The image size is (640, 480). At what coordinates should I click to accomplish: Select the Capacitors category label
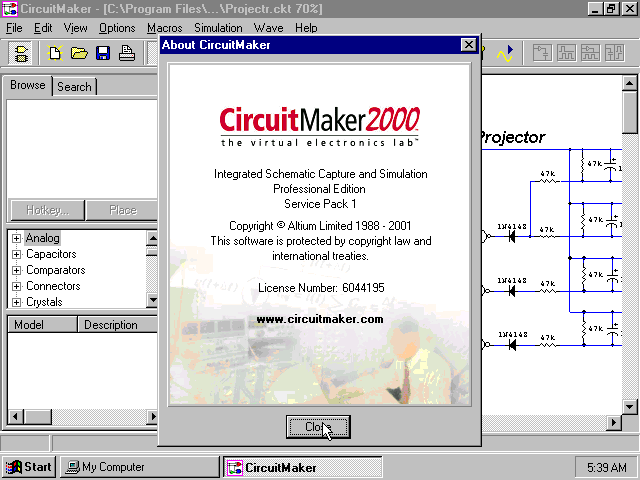click(x=51, y=254)
